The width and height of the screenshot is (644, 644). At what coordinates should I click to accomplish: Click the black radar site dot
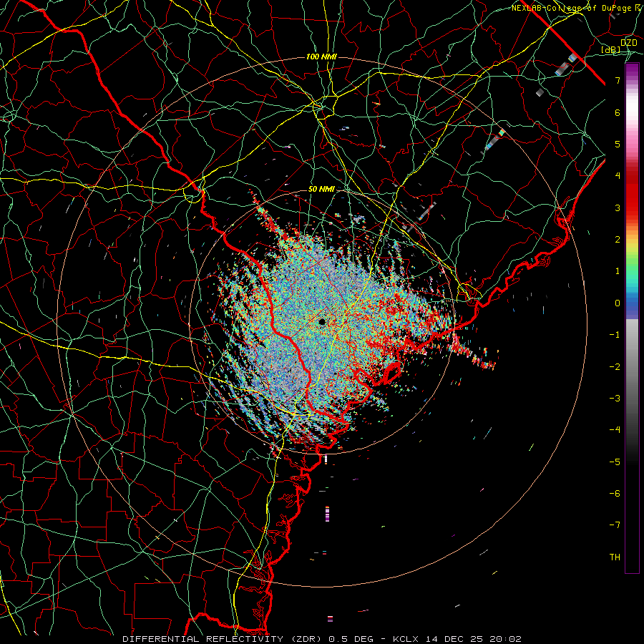click(322, 321)
